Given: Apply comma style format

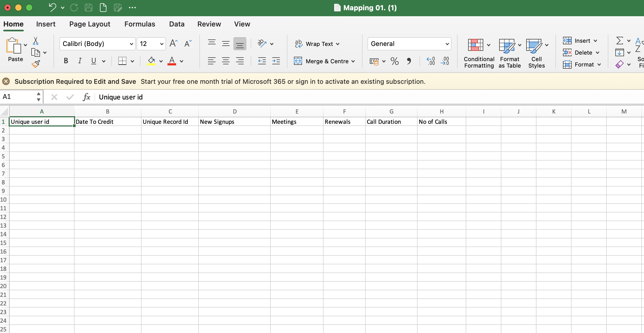Looking at the screenshot, I should (409, 61).
